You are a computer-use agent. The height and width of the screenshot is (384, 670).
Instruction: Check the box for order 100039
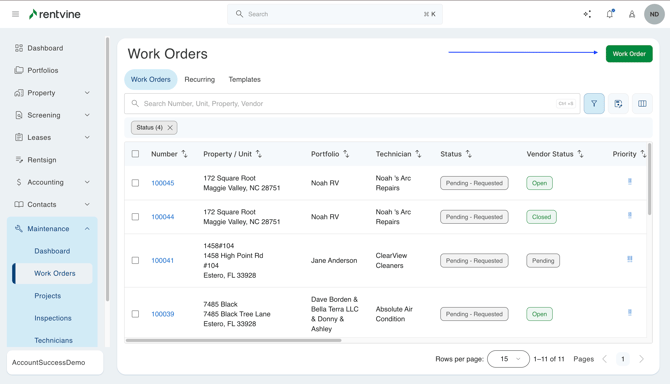click(135, 314)
